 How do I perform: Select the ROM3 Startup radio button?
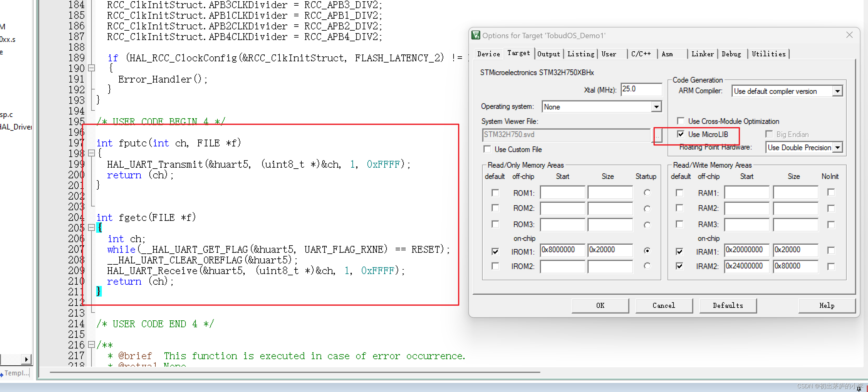[x=647, y=225]
